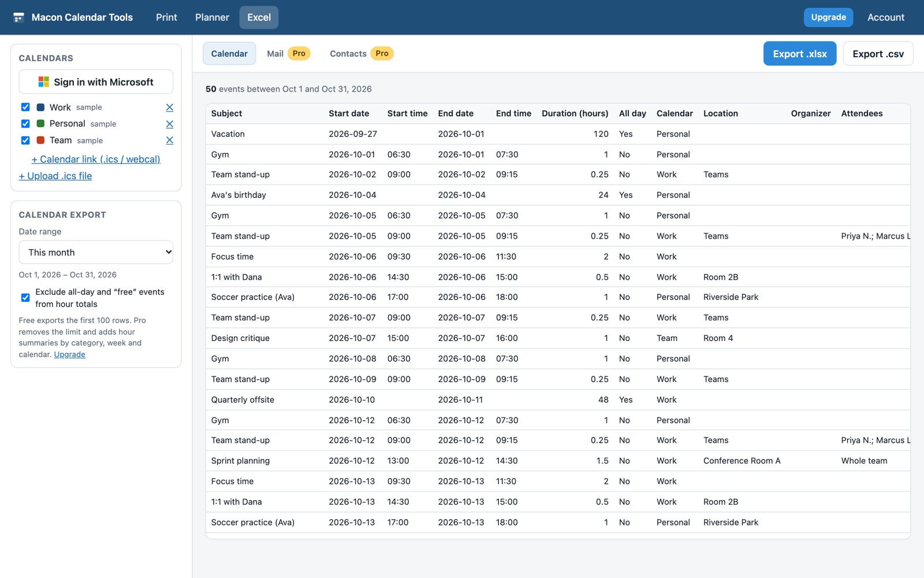Select the Design critique row
The height and width of the screenshot is (578, 924).
click(x=558, y=338)
